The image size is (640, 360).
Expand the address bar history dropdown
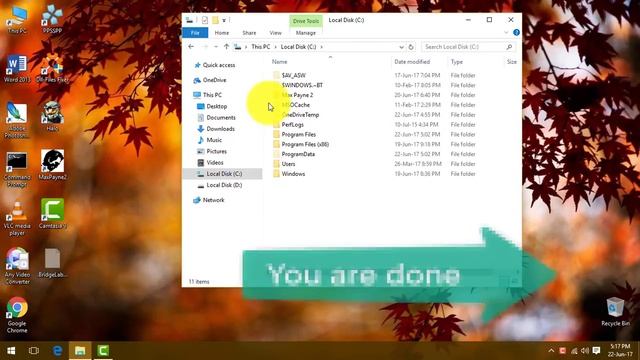click(x=401, y=47)
